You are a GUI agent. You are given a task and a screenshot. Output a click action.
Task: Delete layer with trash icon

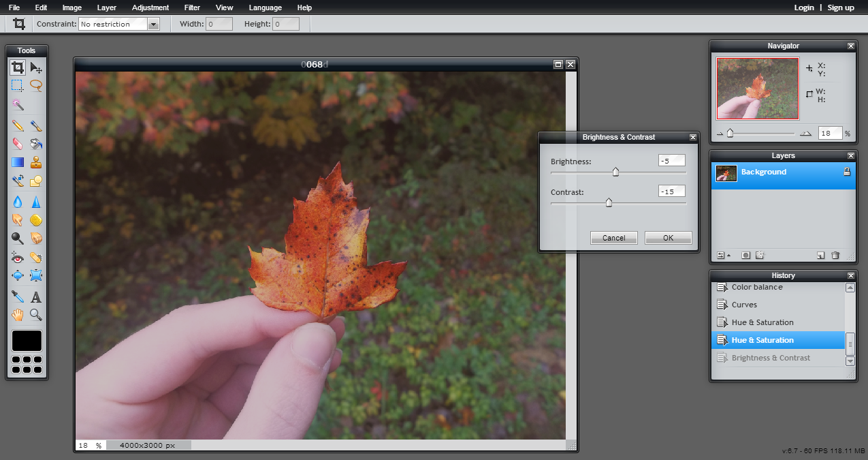click(x=835, y=256)
